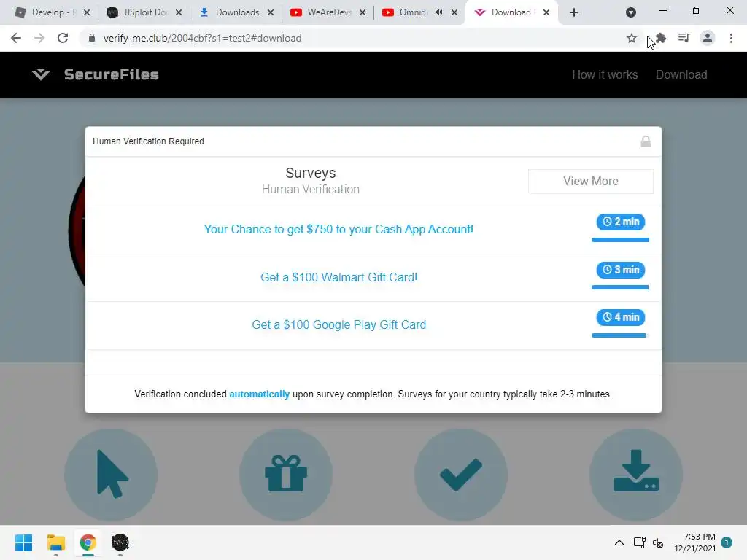The height and width of the screenshot is (560, 747).
Task: Open the How it works nav link
Action: (605, 75)
